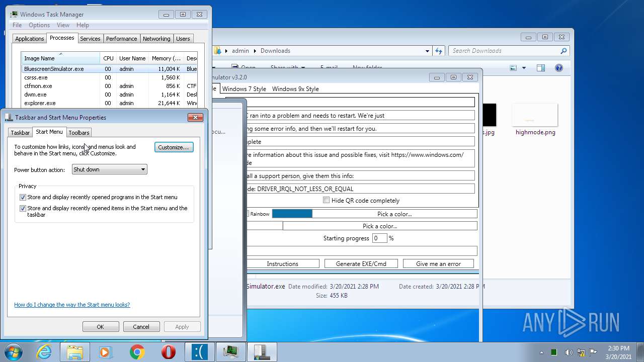Toggle the Explorer preview pane icon
The image size is (644, 362).
541,68
